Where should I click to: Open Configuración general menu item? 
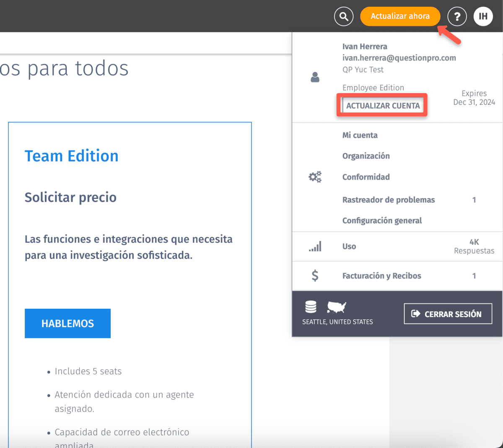pyautogui.click(x=382, y=221)
